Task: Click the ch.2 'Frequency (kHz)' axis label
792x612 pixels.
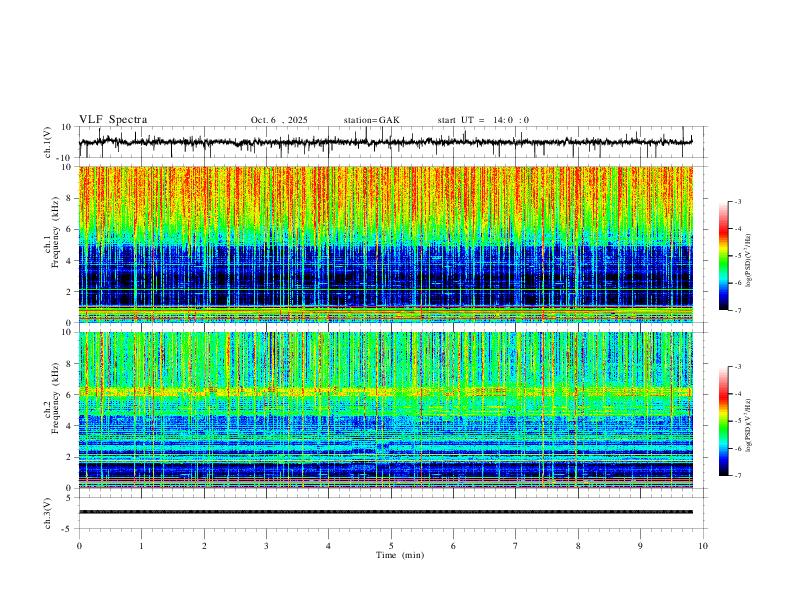Action: 56,398
